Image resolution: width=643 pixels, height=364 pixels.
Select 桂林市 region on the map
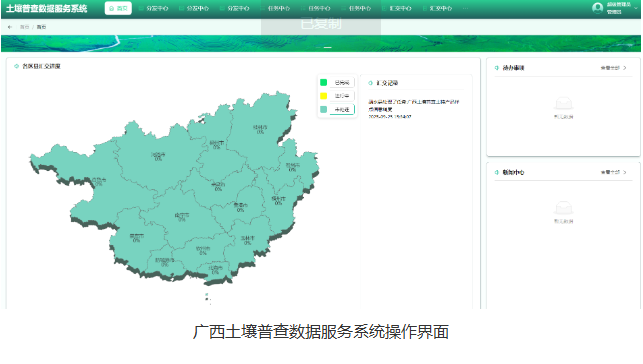point(260,130)
